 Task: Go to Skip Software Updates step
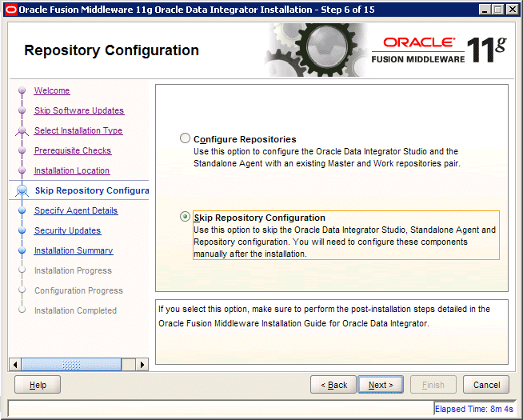pyautogui.click(x=79, y=110)
